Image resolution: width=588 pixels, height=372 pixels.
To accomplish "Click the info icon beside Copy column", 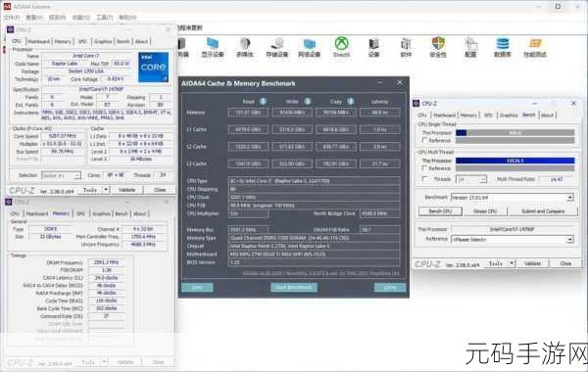I will (x=351, y=101).
